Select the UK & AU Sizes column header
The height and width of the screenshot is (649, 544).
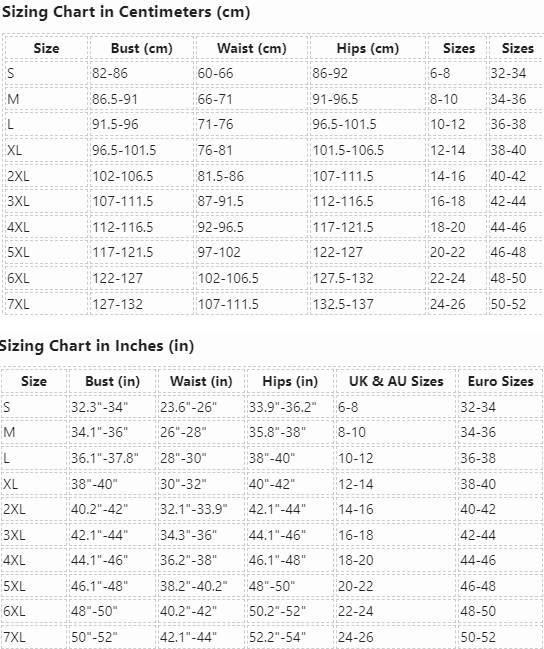pos(396,381)
